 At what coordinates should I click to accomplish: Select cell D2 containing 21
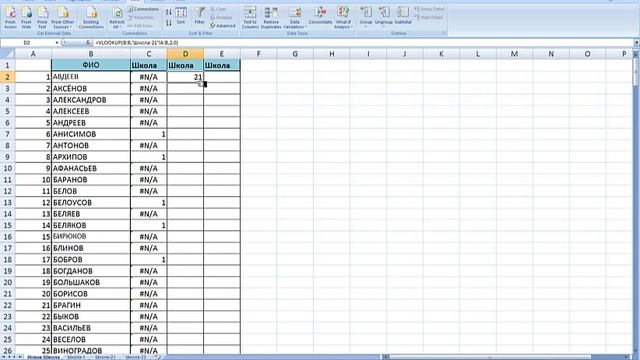click(x=185, y=77)
